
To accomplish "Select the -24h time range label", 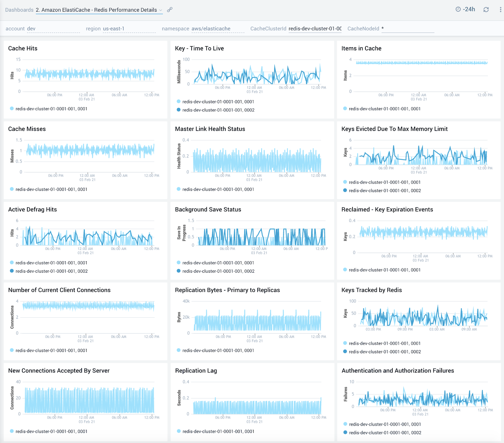I will [x=468, y=9].
